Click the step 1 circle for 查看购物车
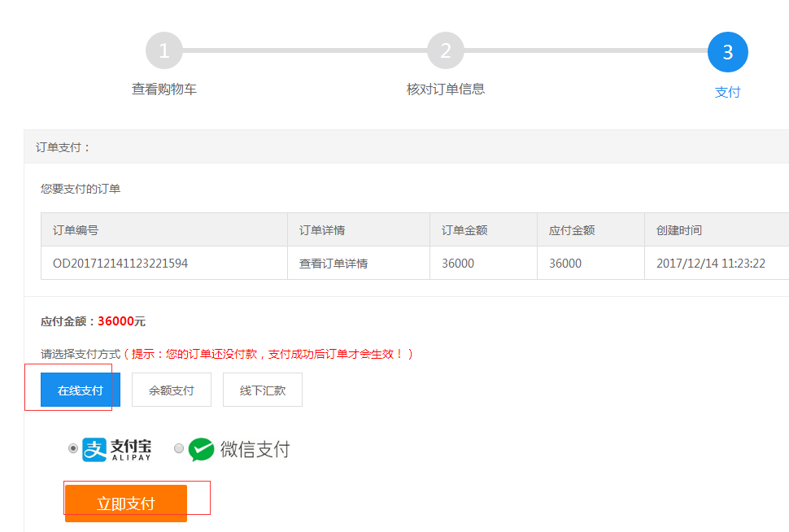789x532 pixels. pyautogui.click(x=164, y=50)
